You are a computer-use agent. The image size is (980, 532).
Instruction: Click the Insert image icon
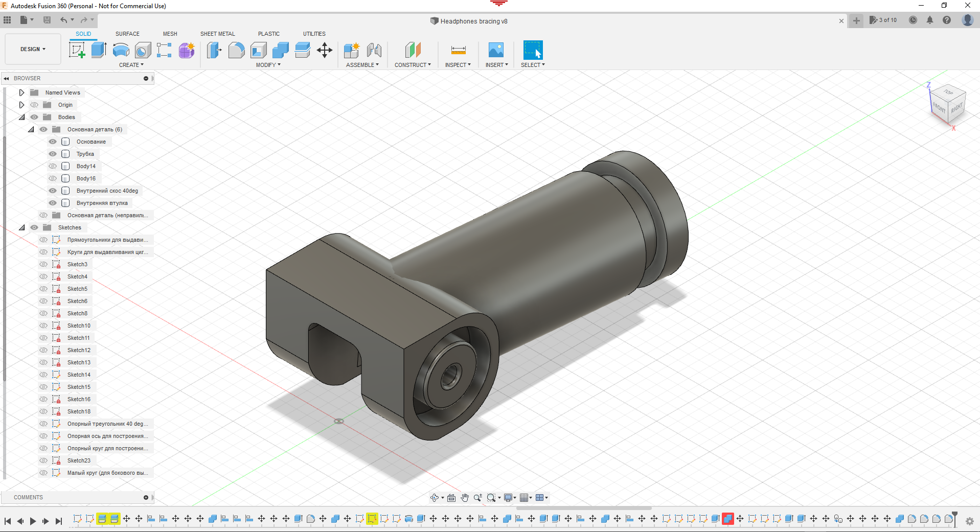(496, 50)
